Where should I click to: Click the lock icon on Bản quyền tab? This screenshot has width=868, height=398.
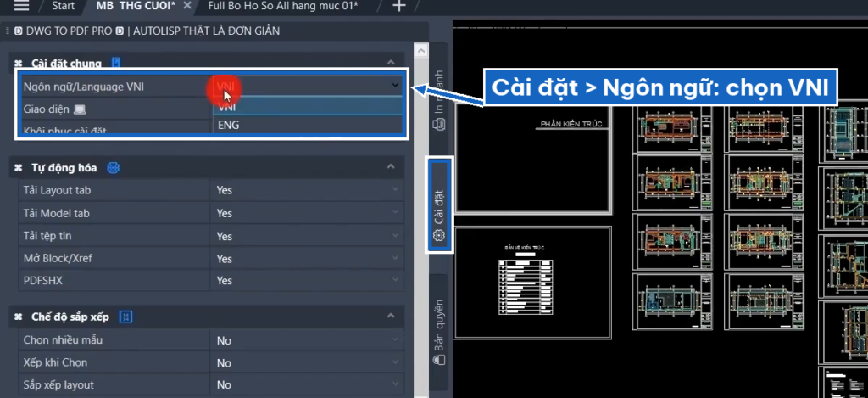point(439,361)
